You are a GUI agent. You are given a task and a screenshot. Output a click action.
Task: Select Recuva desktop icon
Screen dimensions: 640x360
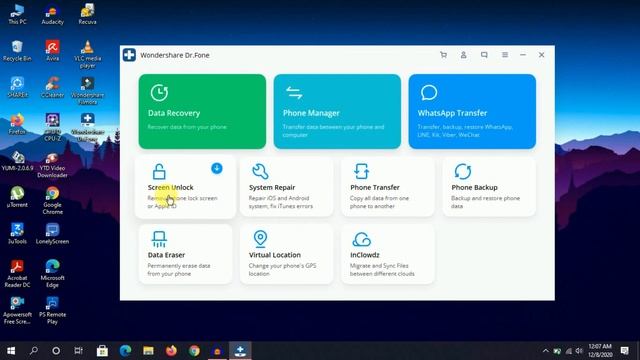tap(87, 14)
